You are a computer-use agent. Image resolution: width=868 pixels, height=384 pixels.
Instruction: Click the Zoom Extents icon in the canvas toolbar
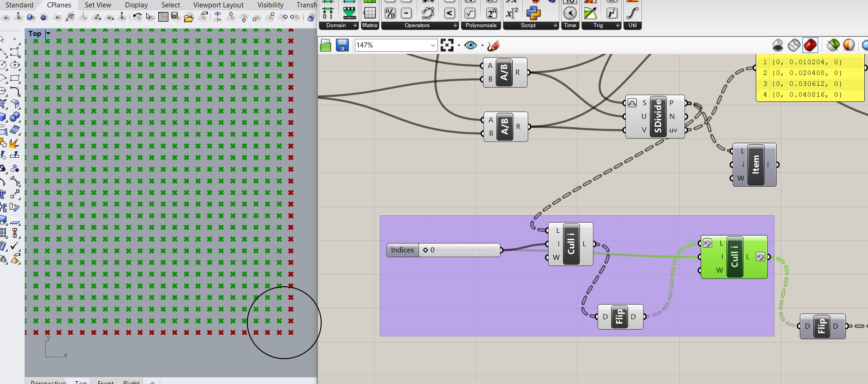click(x=447, y=45)
